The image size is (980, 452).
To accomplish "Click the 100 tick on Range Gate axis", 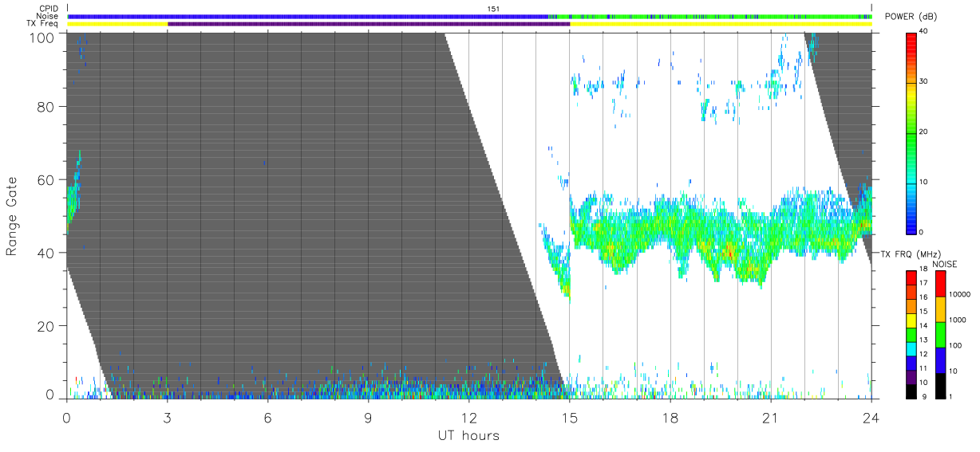I will pyautogui.click(x=43, y=37).
